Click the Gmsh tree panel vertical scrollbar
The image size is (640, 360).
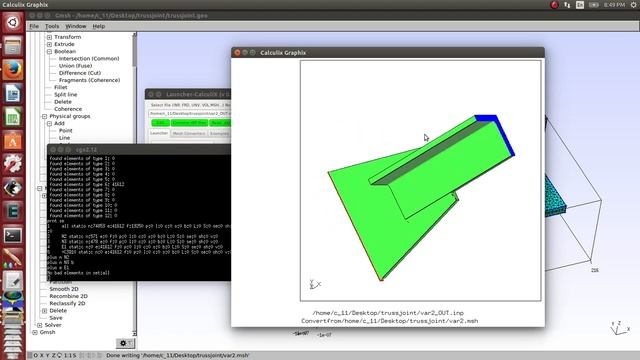[x=134, y=184]
